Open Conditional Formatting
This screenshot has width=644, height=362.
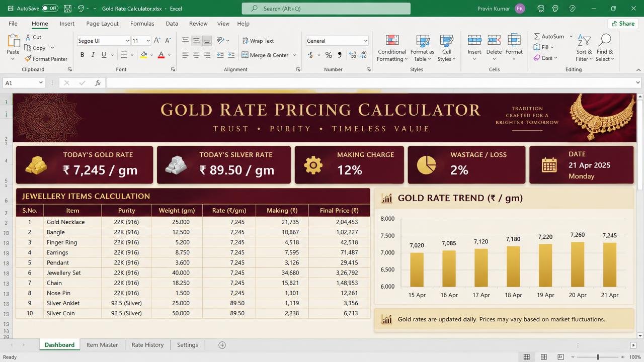click(x=392, y=48)
